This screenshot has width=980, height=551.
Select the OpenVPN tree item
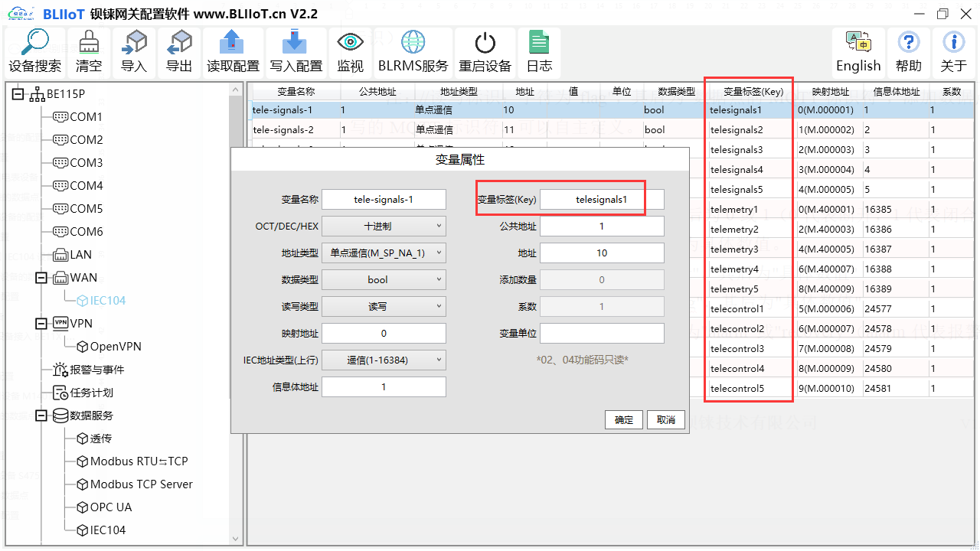[x=109, y=347]
